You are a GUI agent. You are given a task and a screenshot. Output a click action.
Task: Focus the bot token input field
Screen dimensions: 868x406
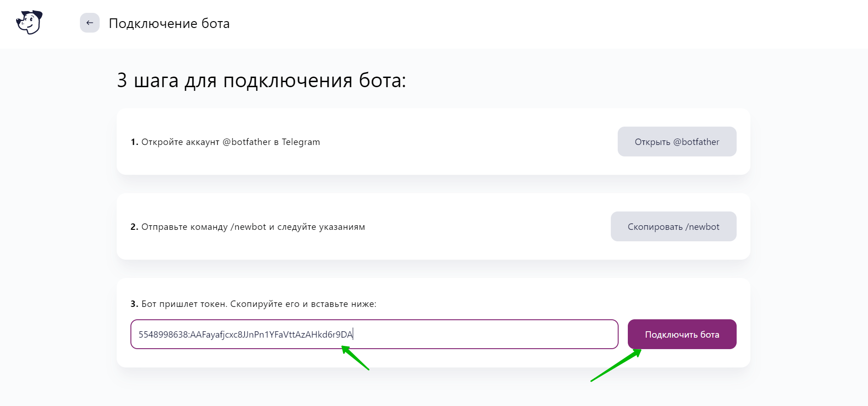482,334
